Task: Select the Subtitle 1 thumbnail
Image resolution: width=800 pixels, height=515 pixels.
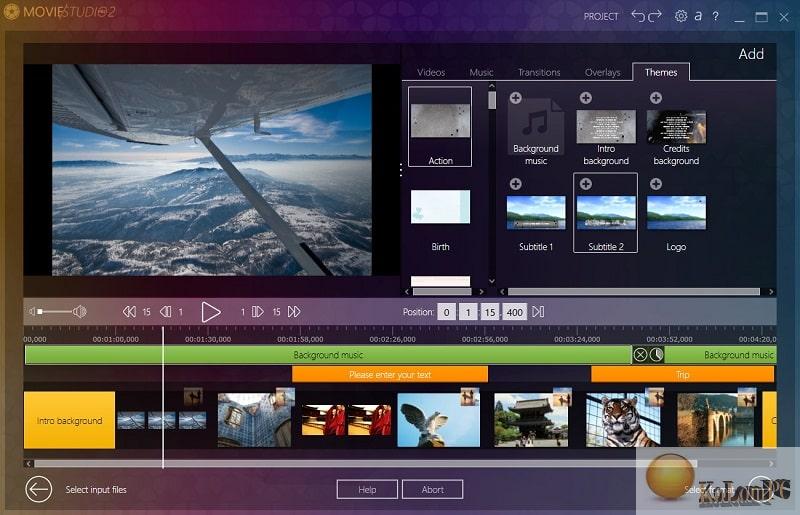Action: tap(536, 212)
